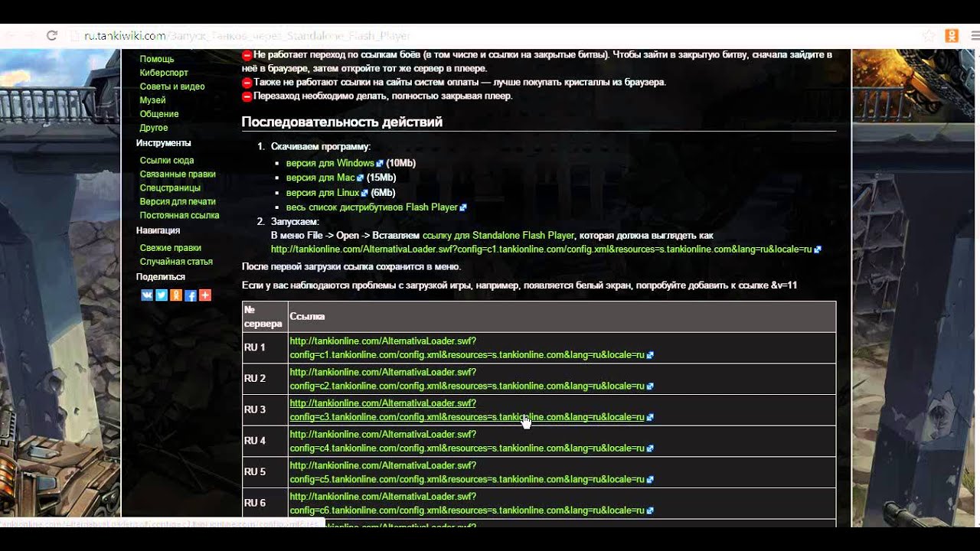Click external-link icon beside версия для Mac
The height and width of the screenshot is (551, 980).
(361, 178)
